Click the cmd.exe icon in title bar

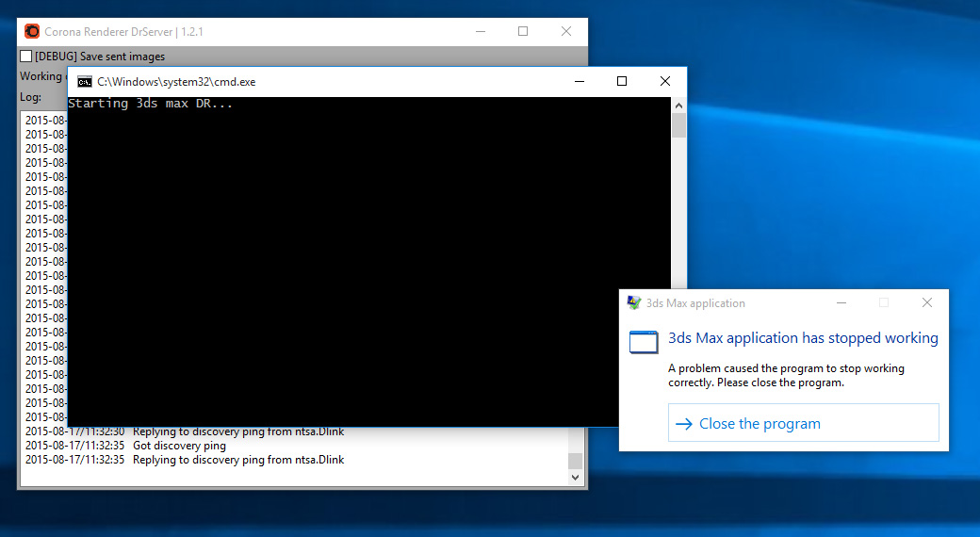point(84,82)
